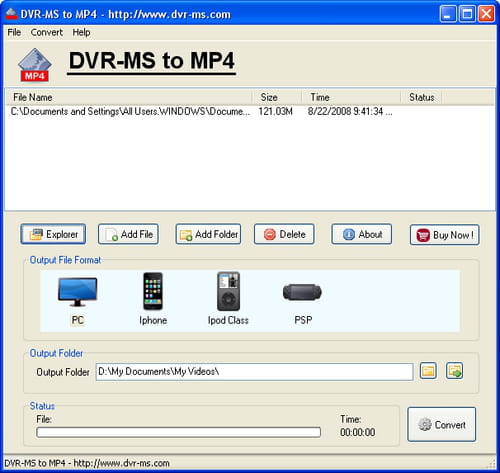Click the Add Folder button
The width and height of the screenshot is (500, 473).
pyautogui.click(x=208, y=234)
